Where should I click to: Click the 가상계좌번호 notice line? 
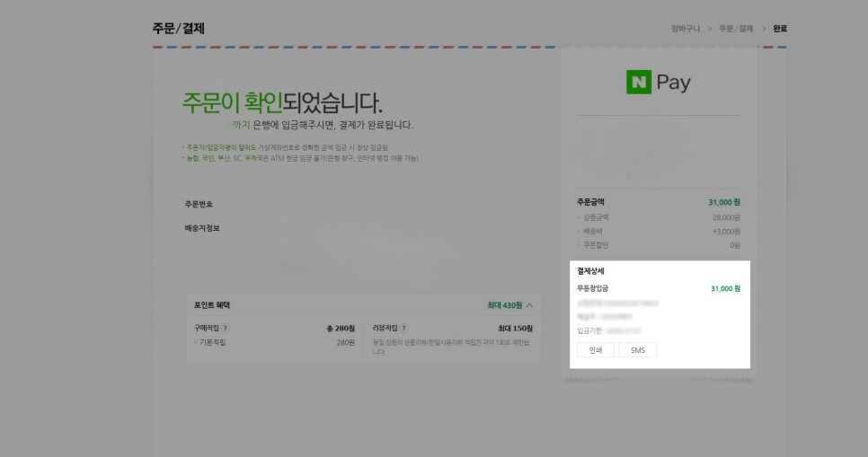287,148
